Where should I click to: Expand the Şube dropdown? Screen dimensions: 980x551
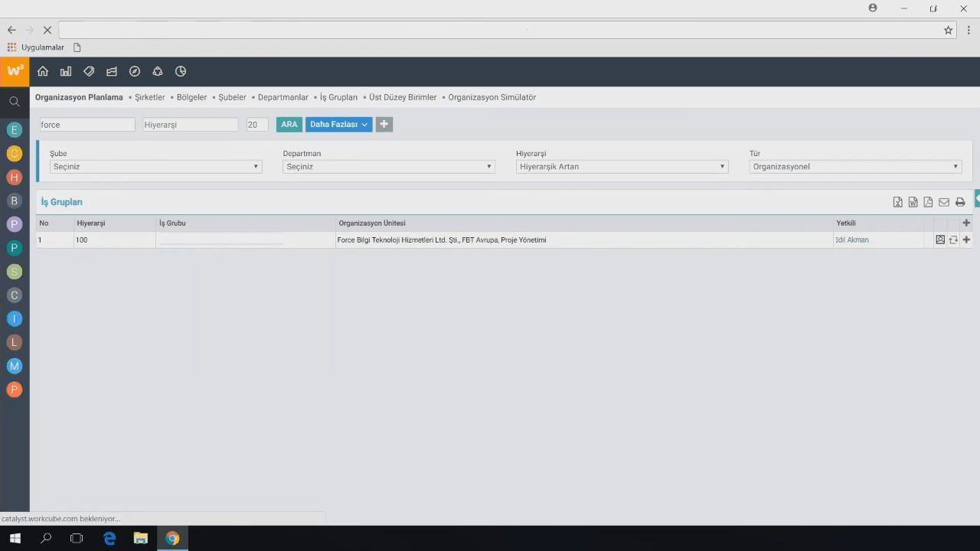156,167
